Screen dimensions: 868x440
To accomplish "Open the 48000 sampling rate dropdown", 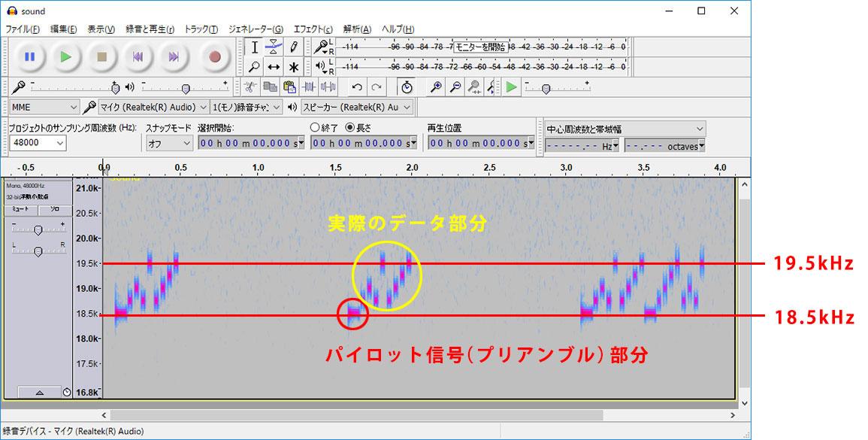I will [x=38, y=142].
